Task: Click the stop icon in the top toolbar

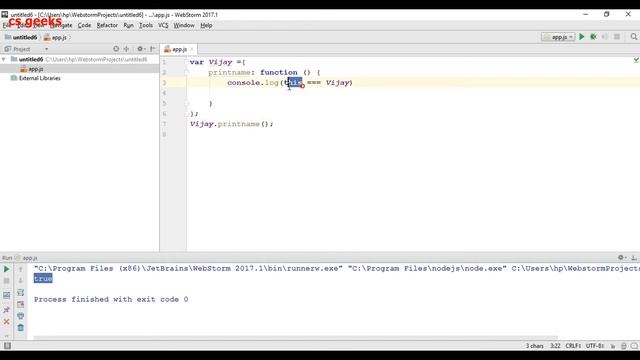Action: click(x=617, y=37)
